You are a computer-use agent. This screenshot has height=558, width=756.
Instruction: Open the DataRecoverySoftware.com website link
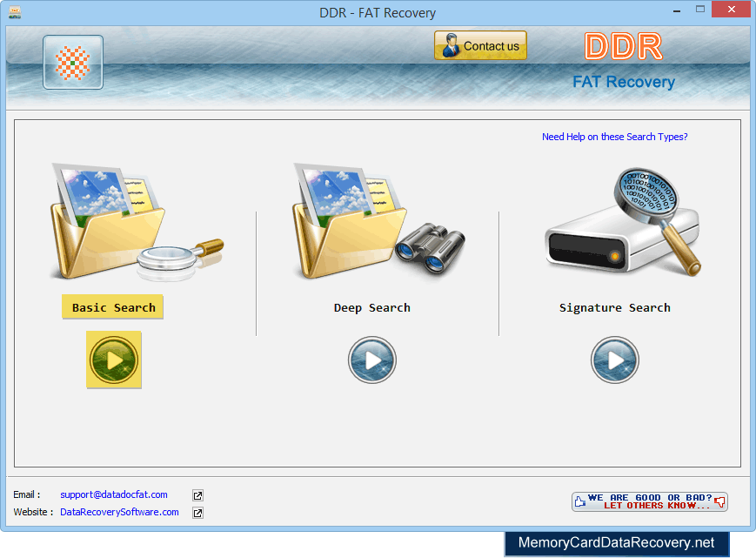(x=119, y=512)
